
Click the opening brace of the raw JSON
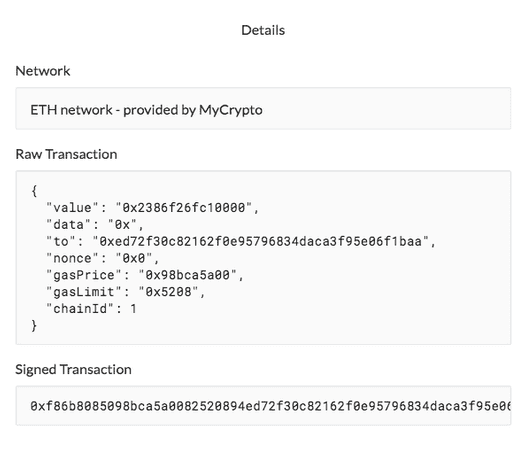[x=34, y=191]
